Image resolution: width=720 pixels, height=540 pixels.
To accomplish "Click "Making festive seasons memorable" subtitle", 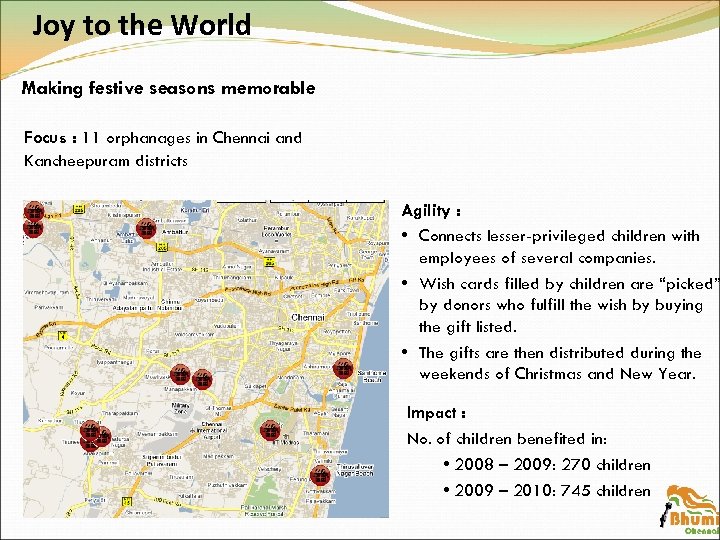I will pos(169,87).
